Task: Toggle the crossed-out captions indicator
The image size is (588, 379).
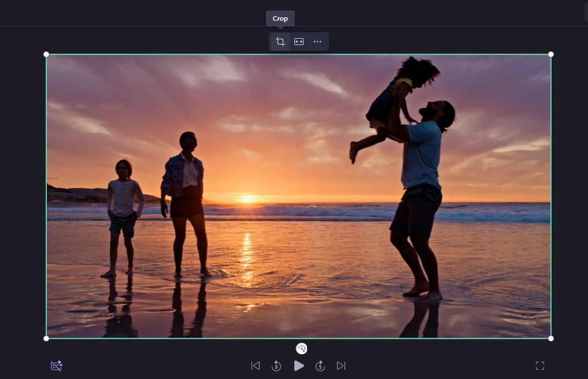Action: click(56, 365)
